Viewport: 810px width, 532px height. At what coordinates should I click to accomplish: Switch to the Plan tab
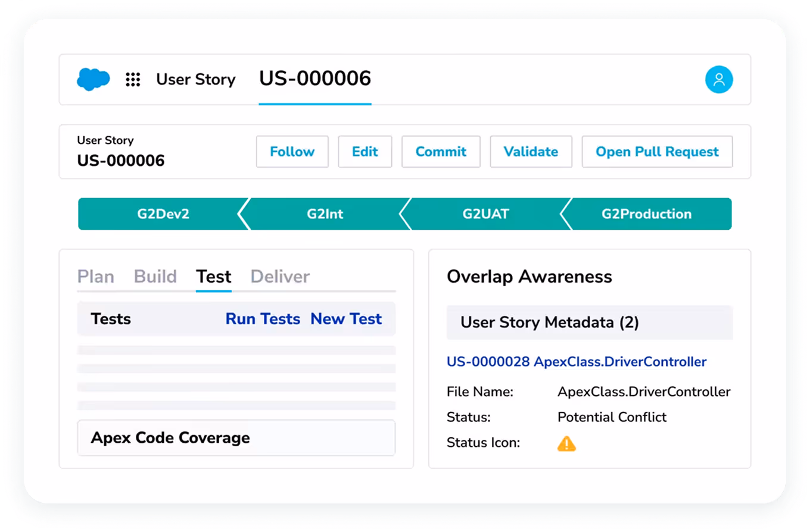96,277
